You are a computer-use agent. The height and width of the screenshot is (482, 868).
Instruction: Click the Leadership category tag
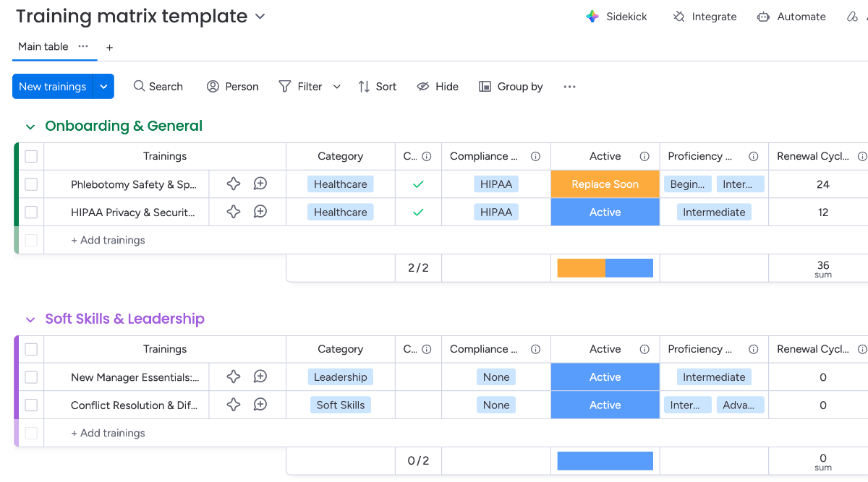(x=341, y=377)
